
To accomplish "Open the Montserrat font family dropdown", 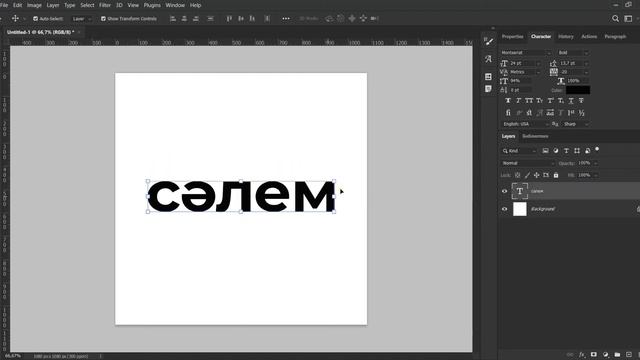I will pos(526,53).
